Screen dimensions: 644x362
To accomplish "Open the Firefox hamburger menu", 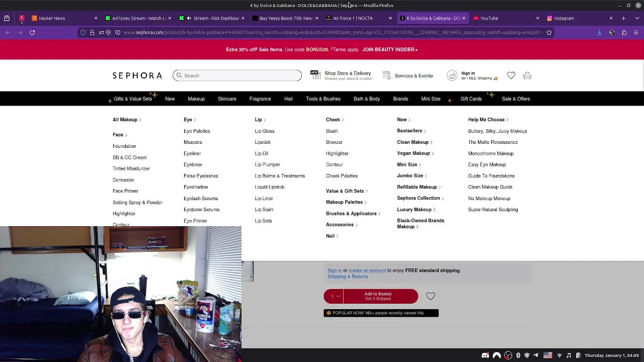I will pyautogui.click(x=636, y=33).
